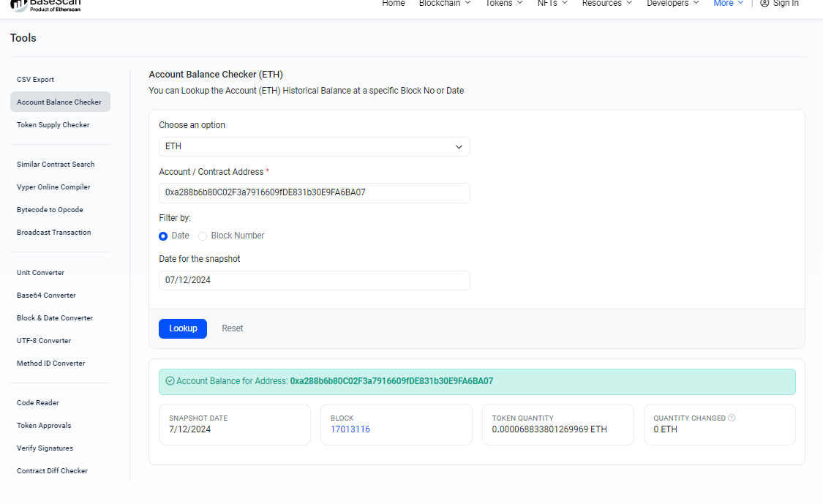The image size is (823, 504).
Task: Open block 17013116 link
Action: (x=350, y=429)
